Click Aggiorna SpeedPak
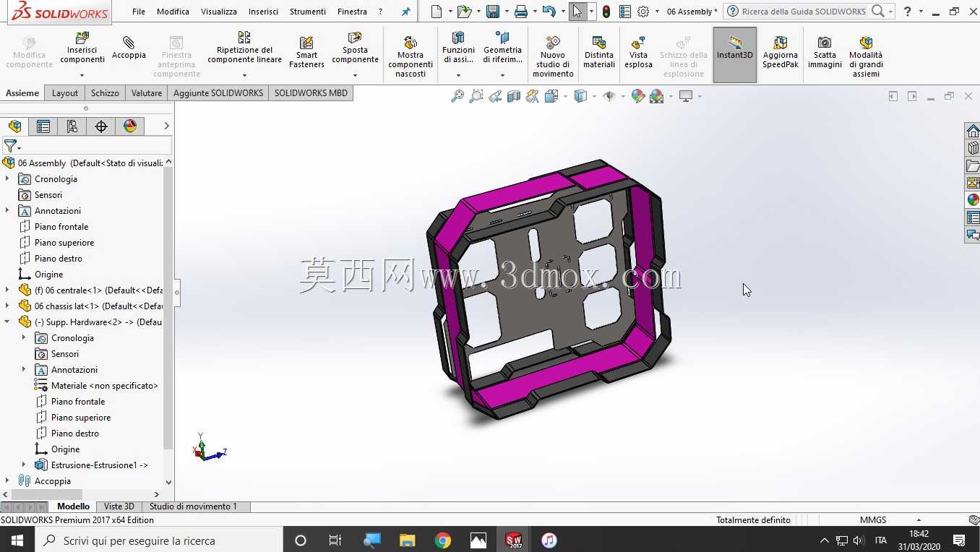980x552 pixels. coord(781,52)
